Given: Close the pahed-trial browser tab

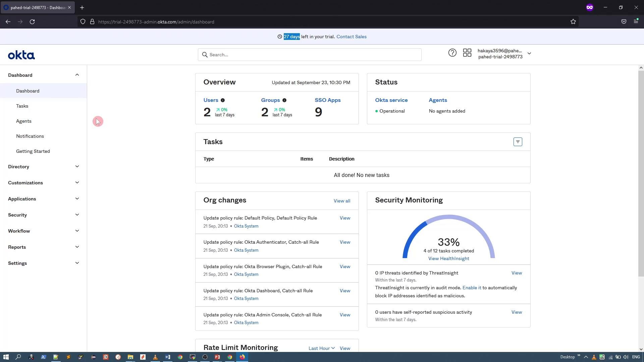Looking at the screenshot, I should pos(69,7).
